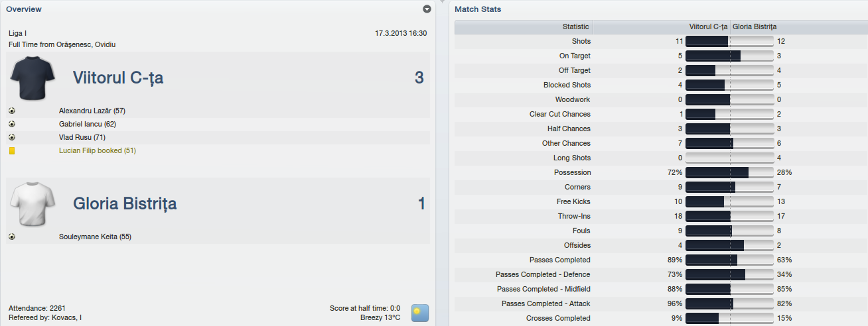The width and height of the screenshot is (868, 326).
Task: Open the Gloria Bistrița team name link
Action: (125, 203)
